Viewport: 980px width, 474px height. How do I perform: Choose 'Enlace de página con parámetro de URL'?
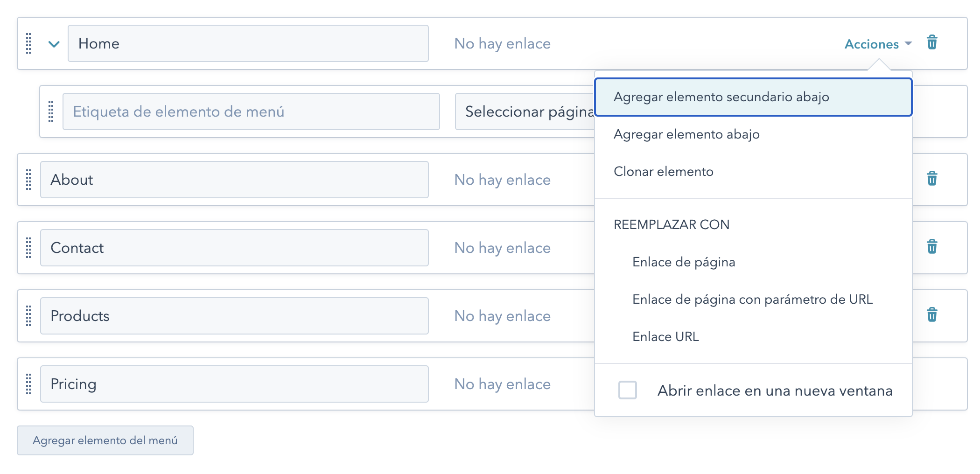(752, 299)
